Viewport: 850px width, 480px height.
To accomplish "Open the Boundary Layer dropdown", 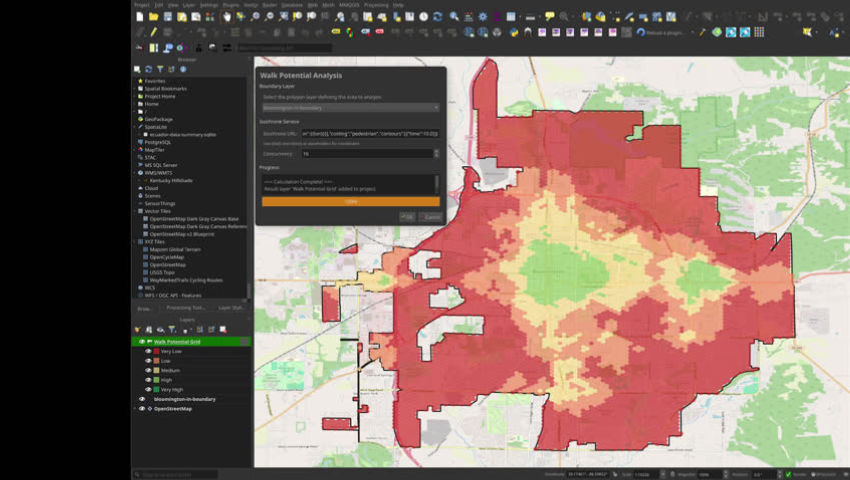I will 349,107.
